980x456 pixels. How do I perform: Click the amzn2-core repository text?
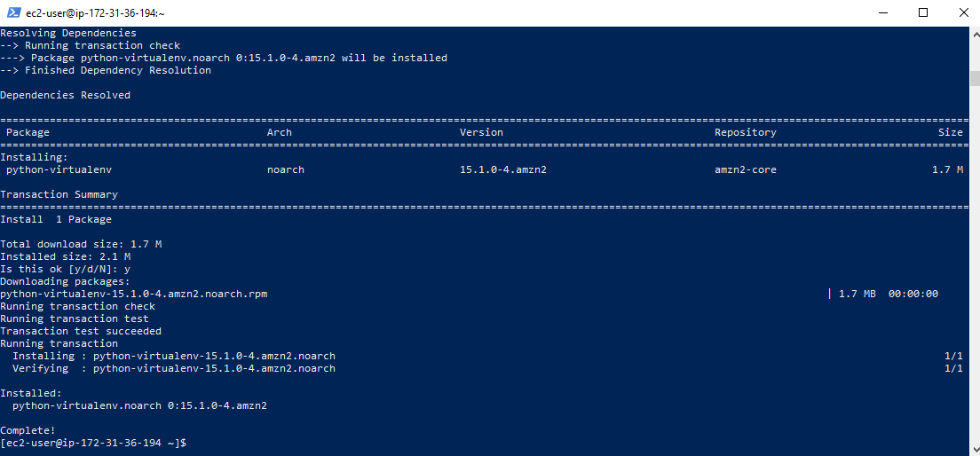[746, 169]
